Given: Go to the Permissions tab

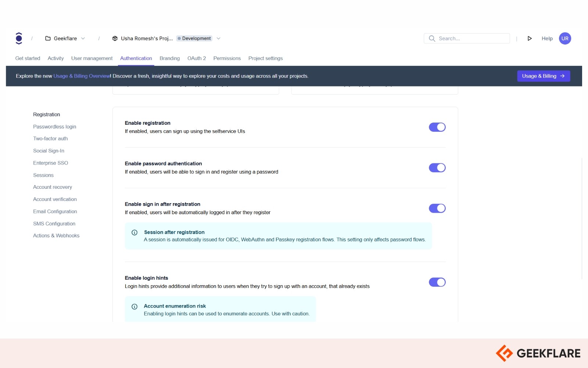Looking at the screenshot, I should 227,58.
